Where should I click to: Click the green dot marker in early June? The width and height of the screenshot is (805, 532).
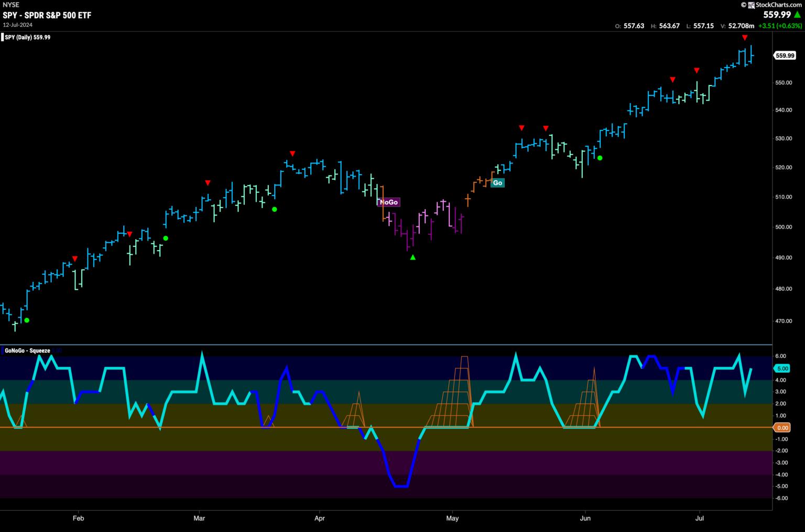(x=600, y=158)
